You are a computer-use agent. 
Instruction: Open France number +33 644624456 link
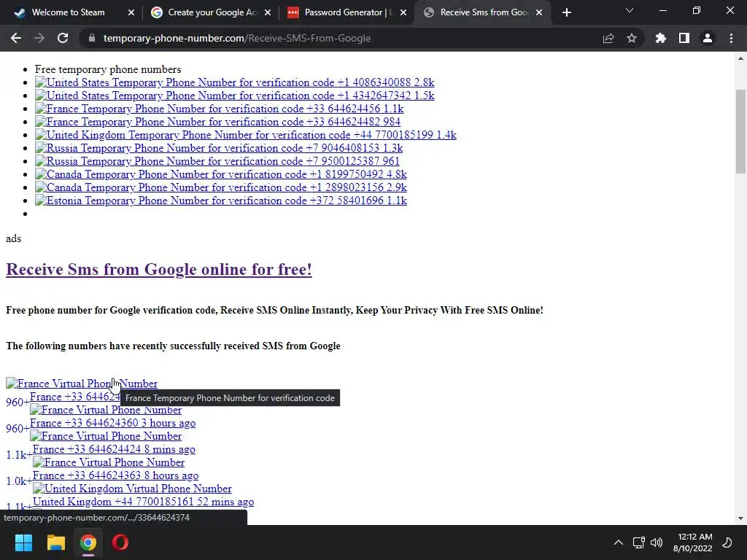coord(219,109)
